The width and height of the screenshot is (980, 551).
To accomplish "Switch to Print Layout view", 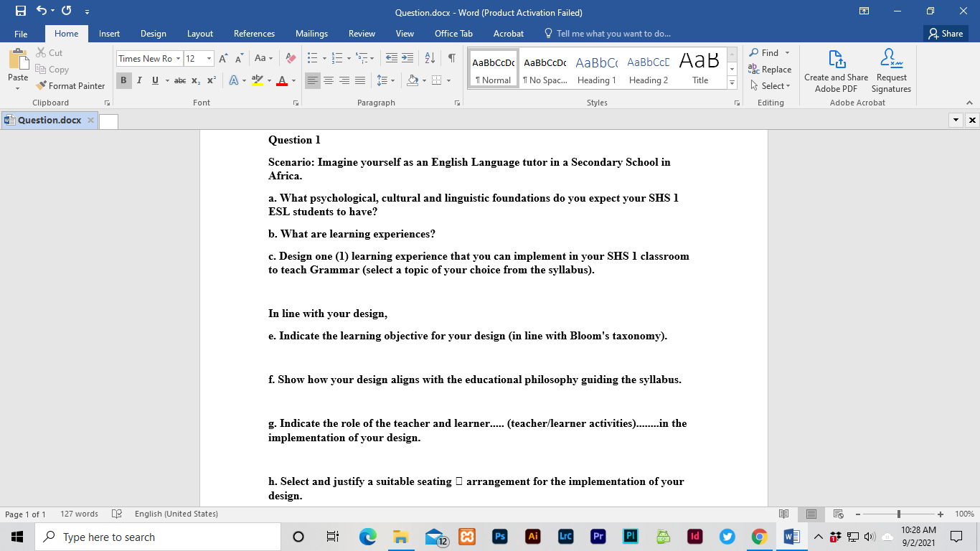I will click(x=811, y=514).
